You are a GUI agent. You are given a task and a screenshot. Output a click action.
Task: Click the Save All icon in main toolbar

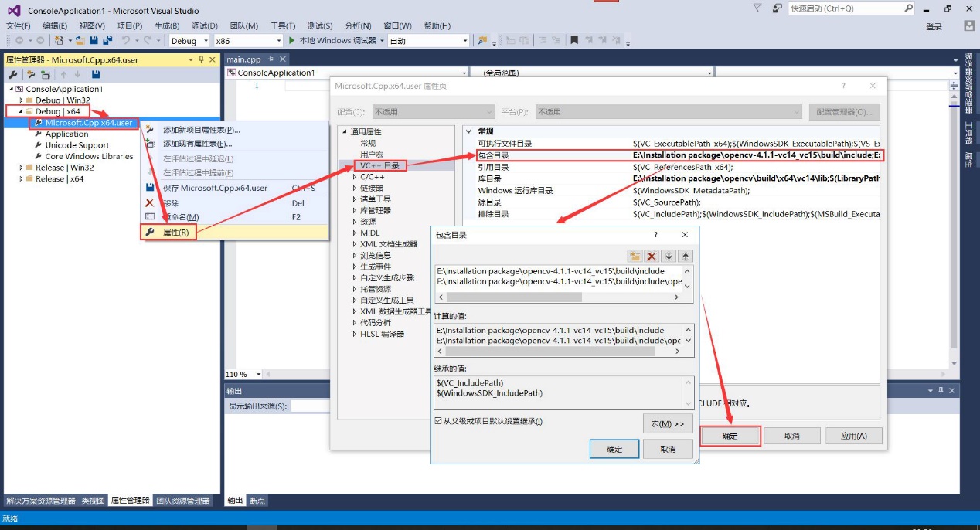pyautogui.click(x=105, y=40)
